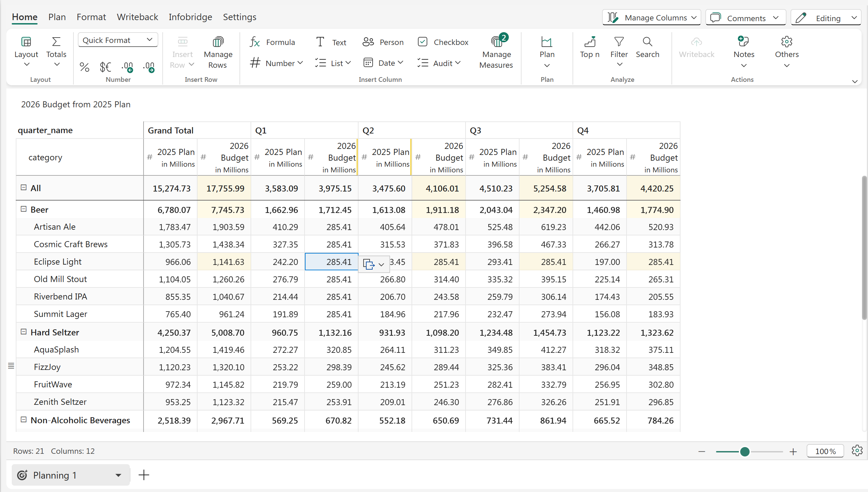Insert a Checkbox column

443,42
